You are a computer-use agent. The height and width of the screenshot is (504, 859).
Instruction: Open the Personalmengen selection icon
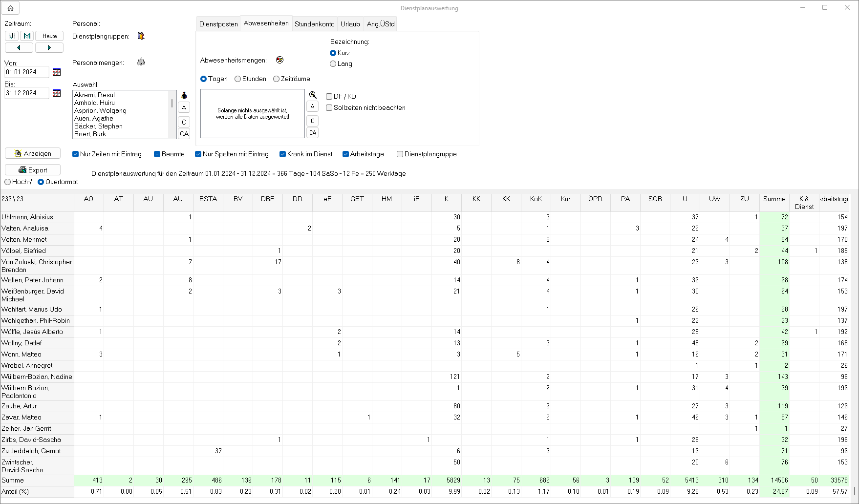pos(141,62)
